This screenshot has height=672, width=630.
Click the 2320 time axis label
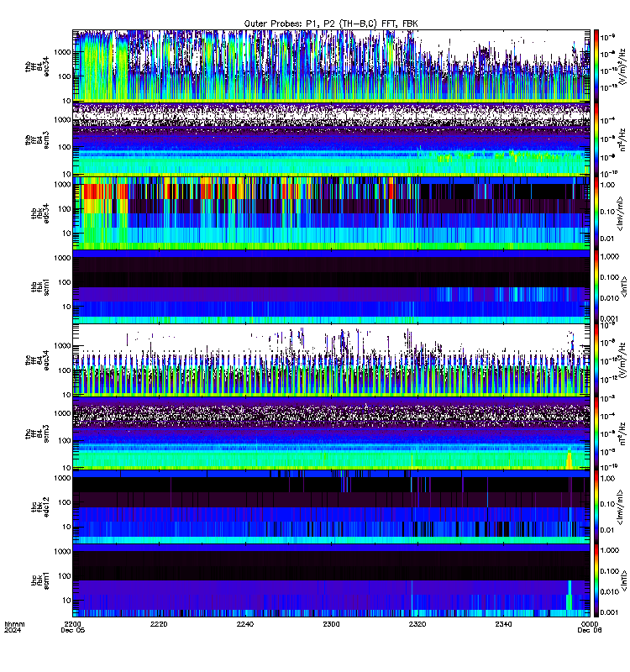[417, 624]
